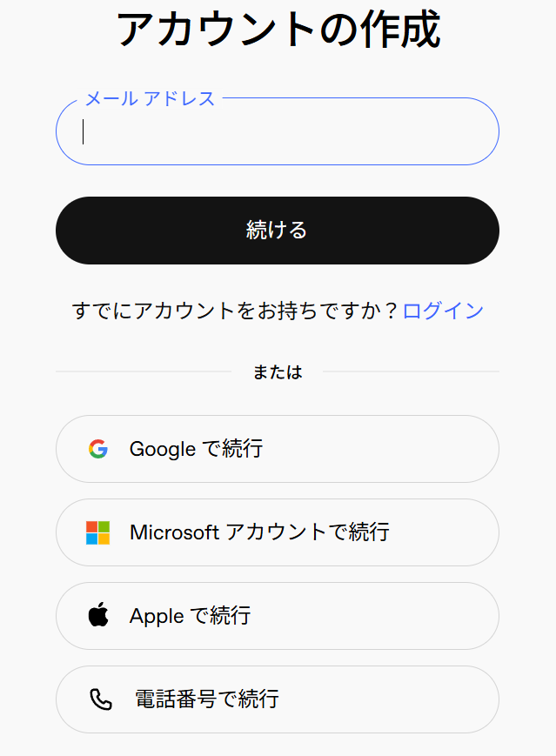The width and height of the screenshot is (556, 756).
Task: Click the Microsoft four-square logo icon
Action: click(97, 532)
